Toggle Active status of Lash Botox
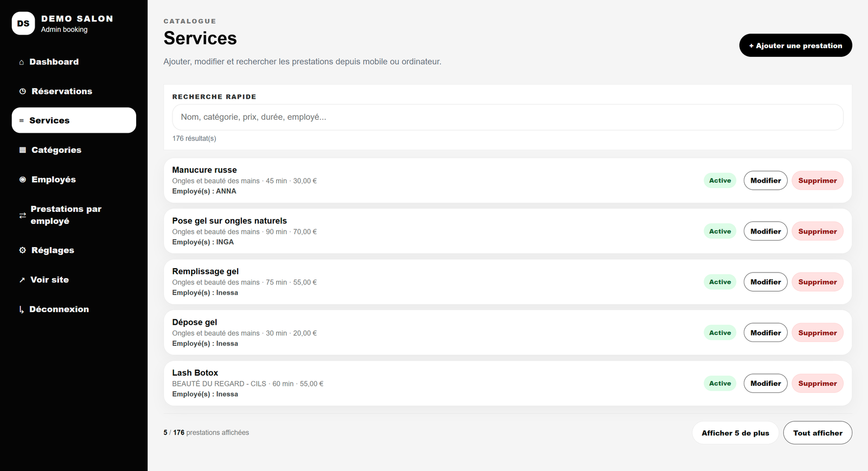 720,383
